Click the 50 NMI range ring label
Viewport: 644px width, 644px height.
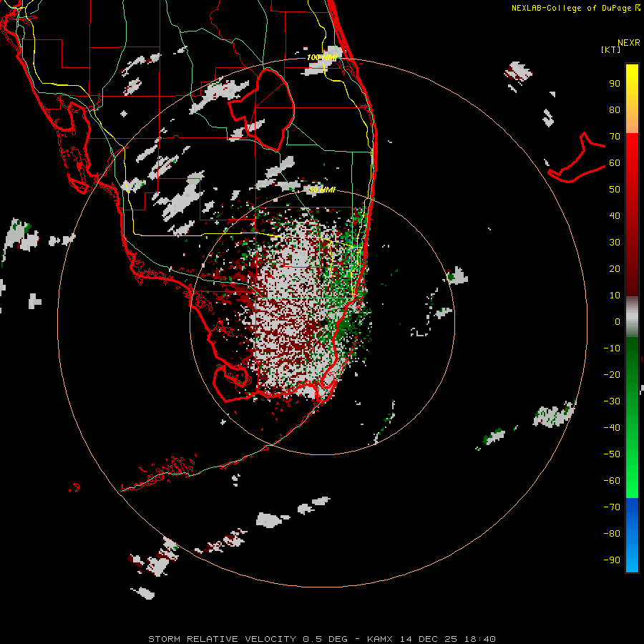(322, 190)
